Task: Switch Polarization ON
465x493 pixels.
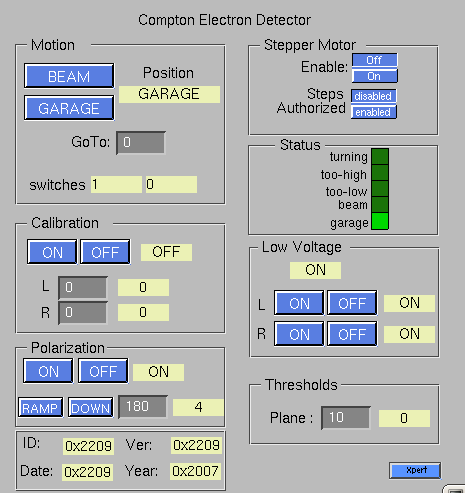Action: click(x=48, y=371)
